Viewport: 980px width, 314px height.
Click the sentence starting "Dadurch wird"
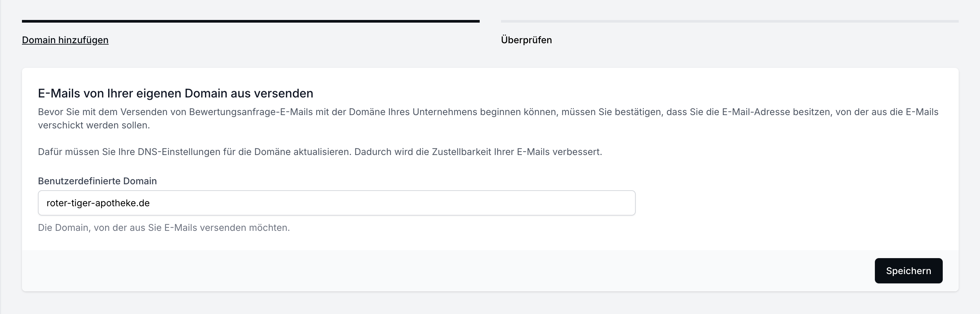[478, 152]
